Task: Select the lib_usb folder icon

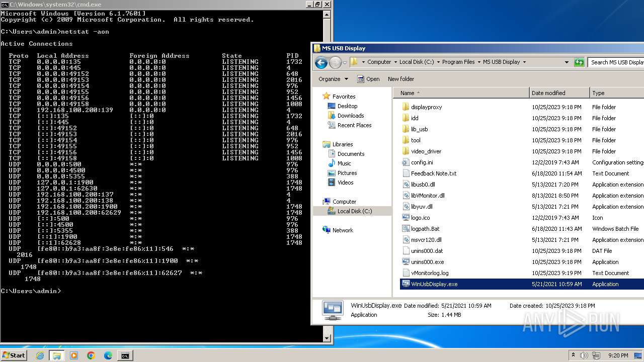Action: pyautogui.click(x=406, y=129)
